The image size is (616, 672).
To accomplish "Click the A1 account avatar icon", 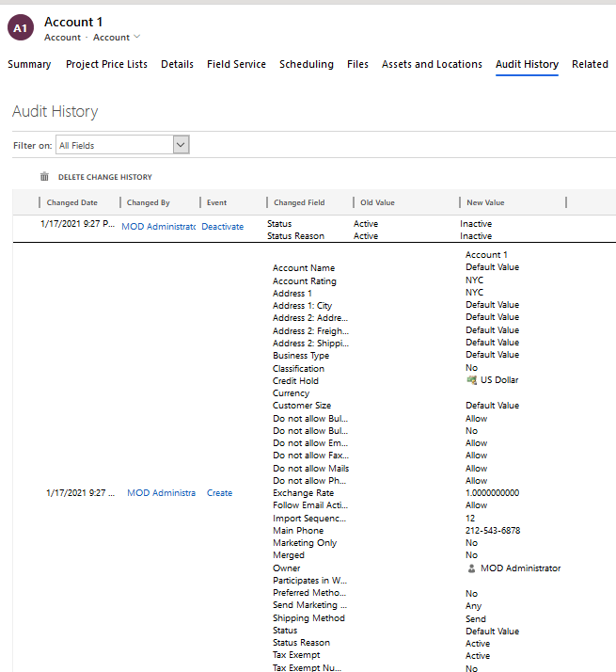I will click(20, 28).
